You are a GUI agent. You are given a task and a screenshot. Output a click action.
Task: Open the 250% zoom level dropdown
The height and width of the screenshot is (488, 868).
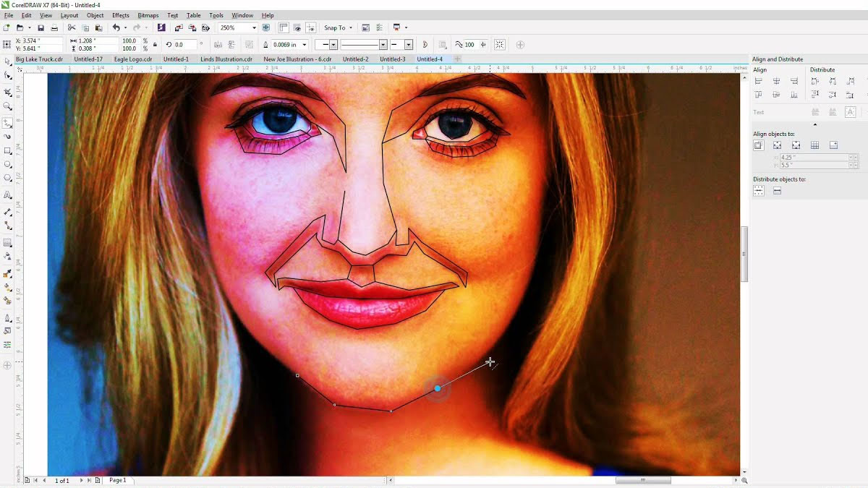[x=255, y=27]
